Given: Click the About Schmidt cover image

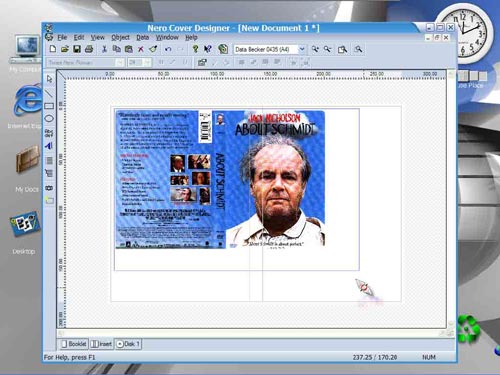Looking at the screenshot, I should point(220,179).
